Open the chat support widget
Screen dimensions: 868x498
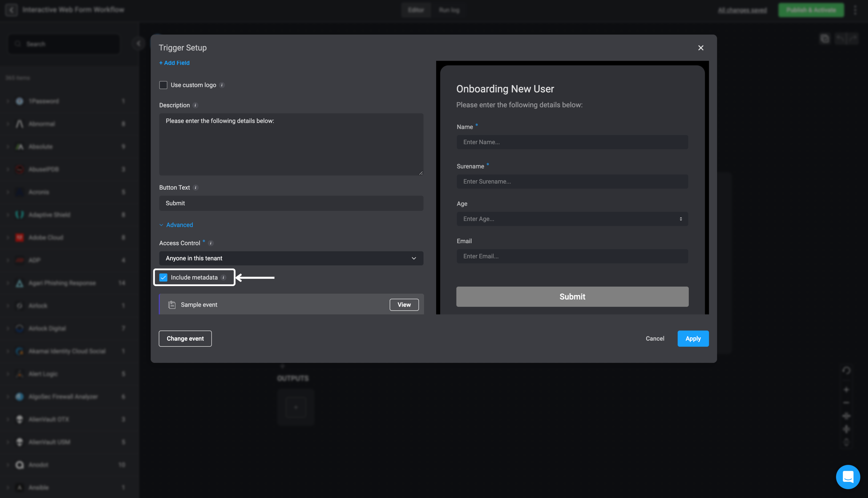847,476
